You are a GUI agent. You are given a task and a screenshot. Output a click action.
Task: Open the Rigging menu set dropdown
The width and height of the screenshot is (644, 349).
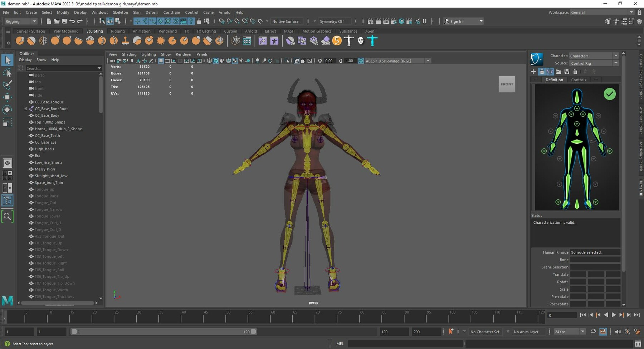click(x=21, y=21)
